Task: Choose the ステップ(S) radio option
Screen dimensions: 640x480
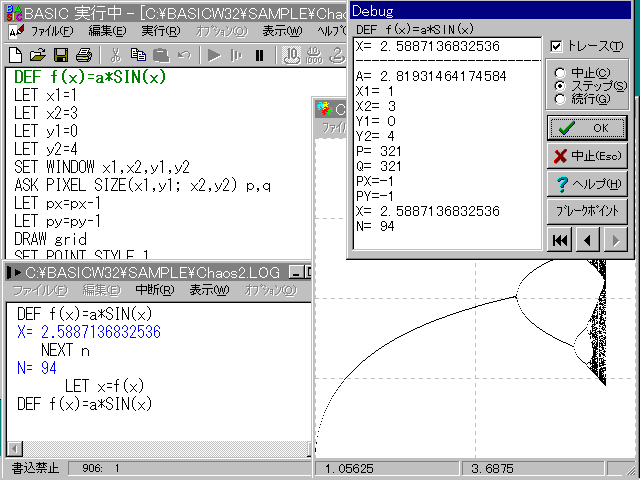Action: coord(559,86)
